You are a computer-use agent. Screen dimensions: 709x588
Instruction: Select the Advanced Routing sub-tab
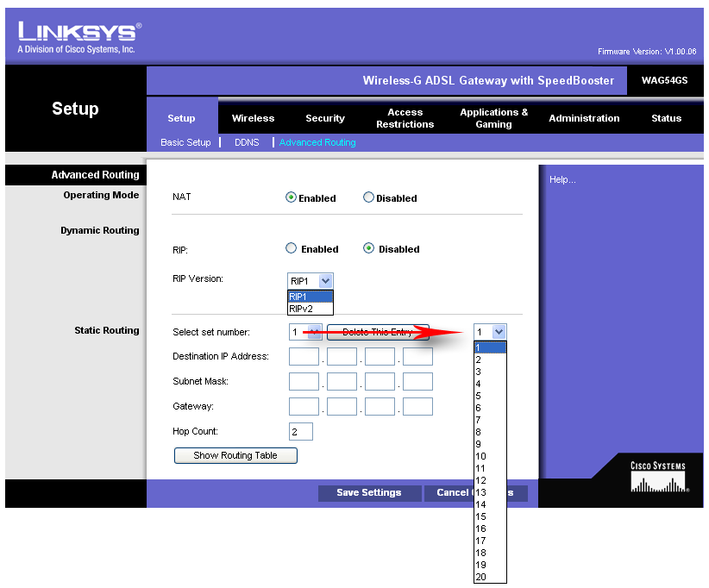pos(317,142)
